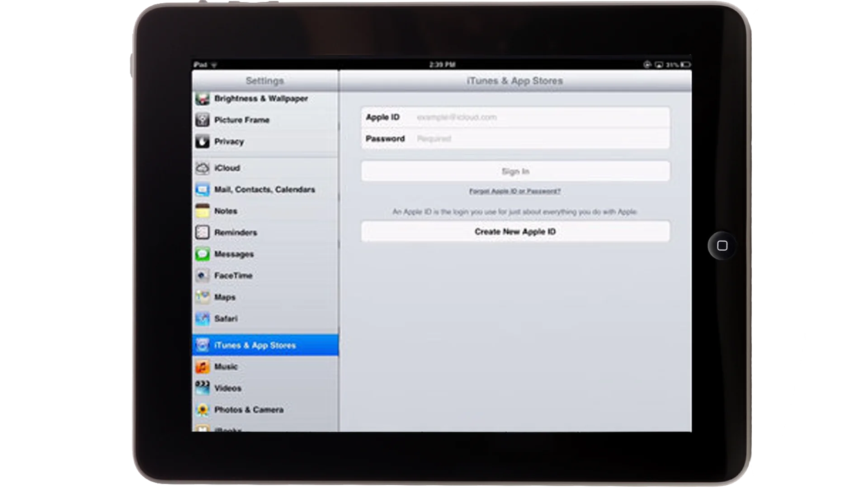Tap the Settings header title
Image resolution: width=868 pixels, height=488 pixels.
point(264,81)
